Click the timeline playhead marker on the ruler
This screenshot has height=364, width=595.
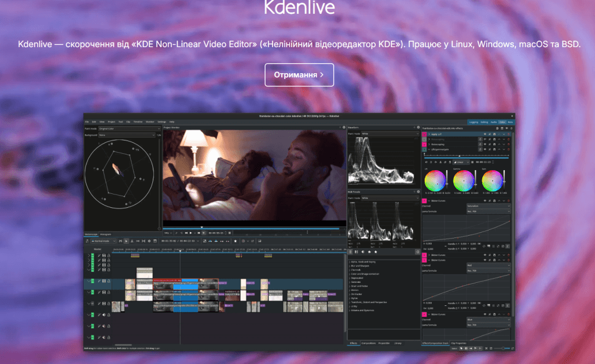click(x=180, y=251)
